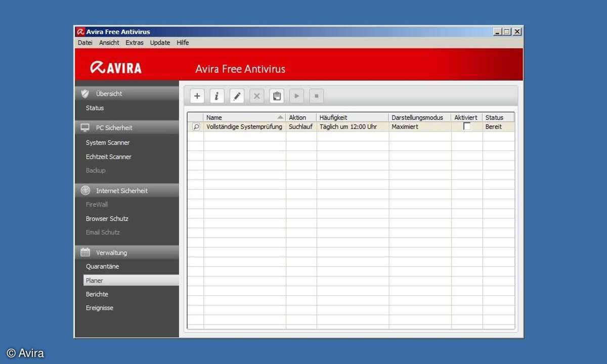Delete the selected job with X icon
The image size is (607, 364).
(256, 96)
